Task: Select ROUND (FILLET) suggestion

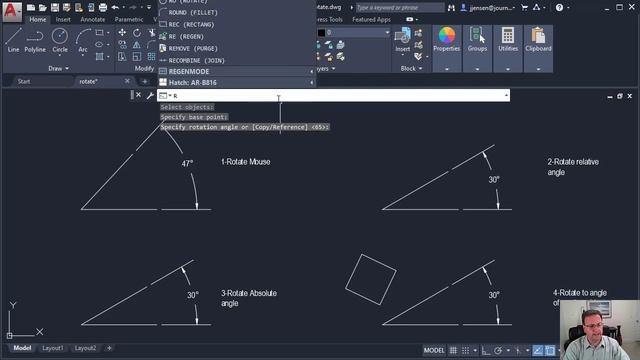Action: (x=237, y=12)
